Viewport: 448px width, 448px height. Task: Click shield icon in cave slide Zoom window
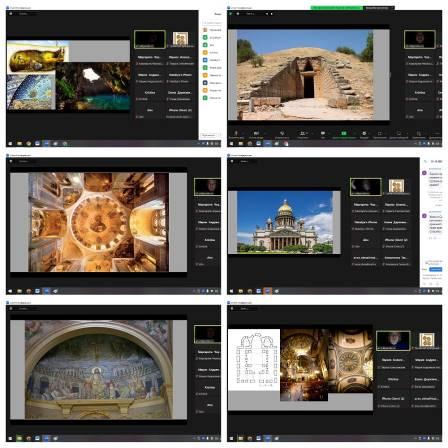click(11, 14)
